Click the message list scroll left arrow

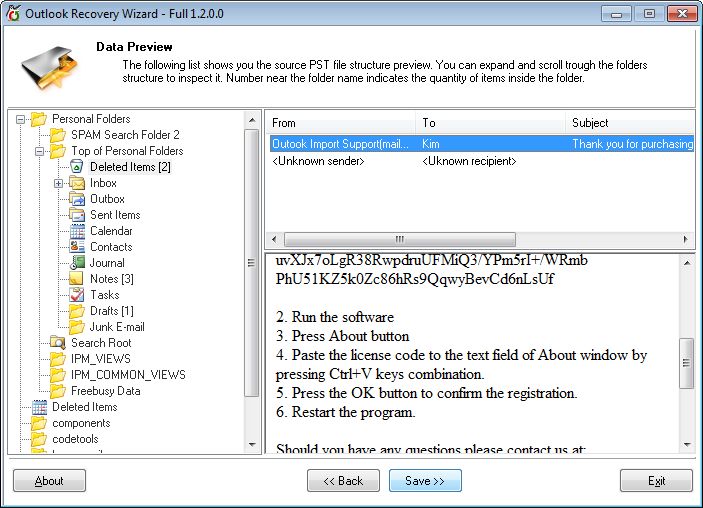coord(275,239)
